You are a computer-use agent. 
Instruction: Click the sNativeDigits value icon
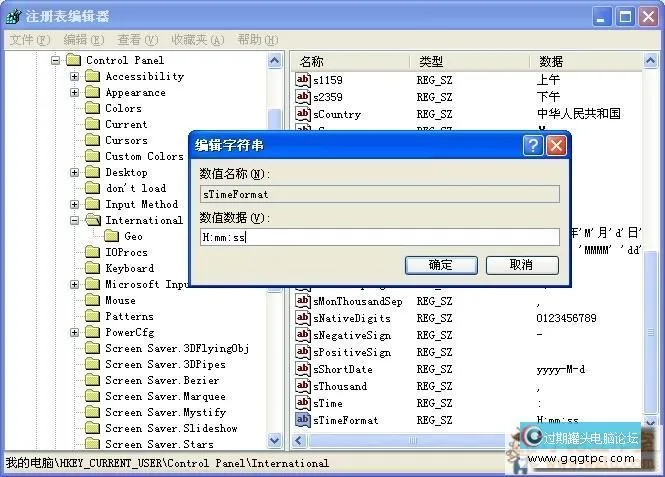[x=303, y=318]
